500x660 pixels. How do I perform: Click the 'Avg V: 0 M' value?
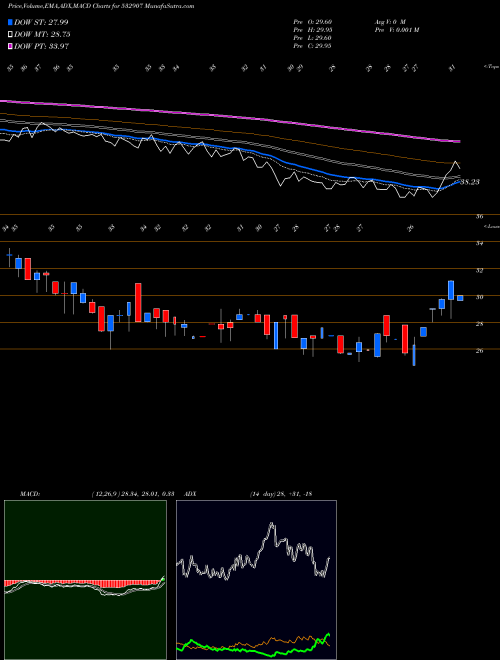[x=389, y=22]
